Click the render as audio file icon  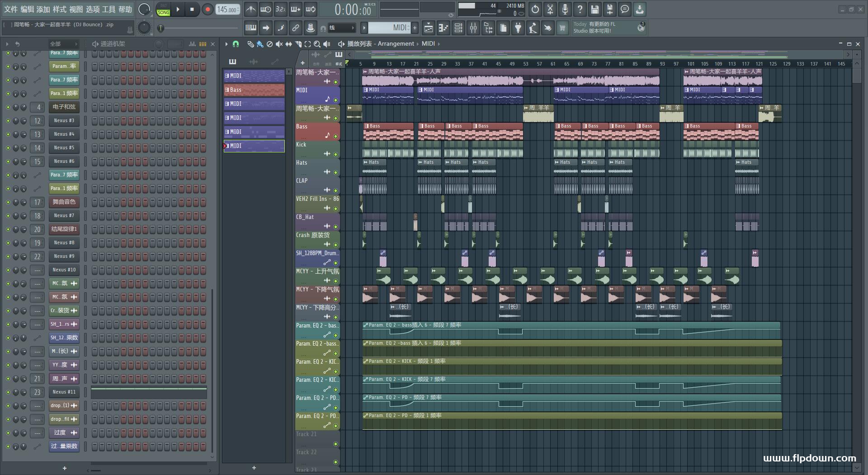(x=610, y=9)
